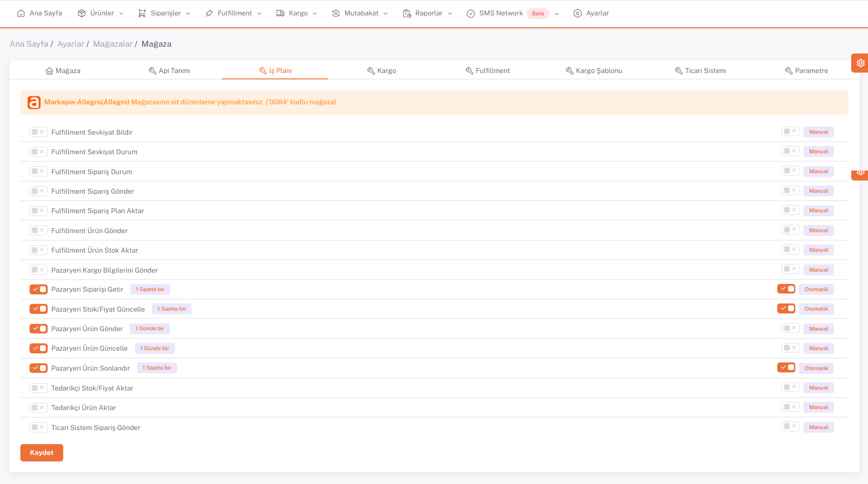Click the 'Fulfillment Ürün Stok Aktar' label
The height and width of the screenshot is (484, 868).
point(94,250)
